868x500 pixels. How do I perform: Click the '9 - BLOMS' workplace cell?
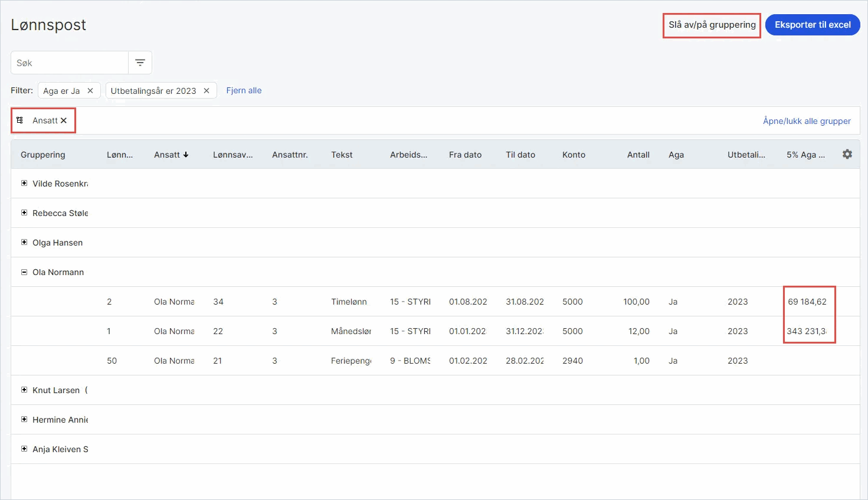coord(410,361)
